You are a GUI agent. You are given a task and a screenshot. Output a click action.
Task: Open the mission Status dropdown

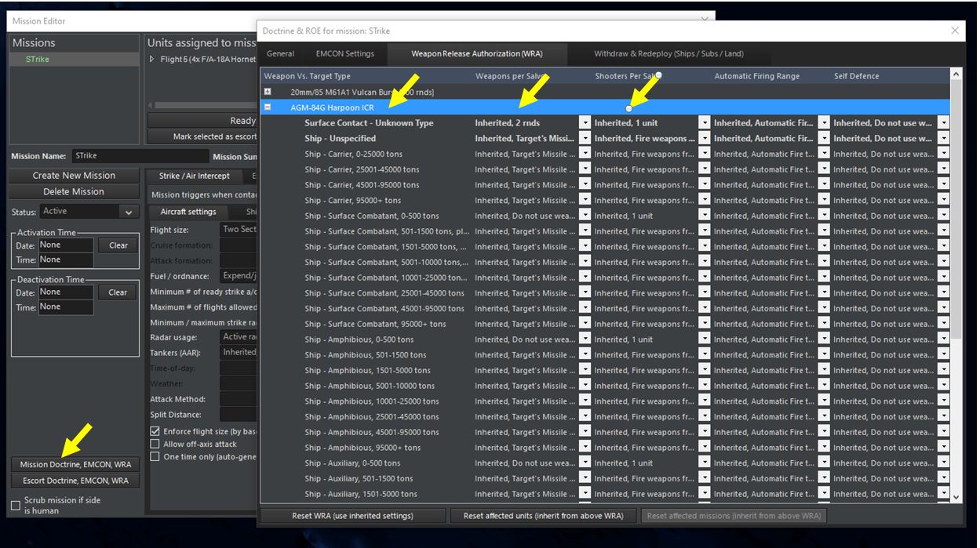pyautogui.click(x=129, y=212)
